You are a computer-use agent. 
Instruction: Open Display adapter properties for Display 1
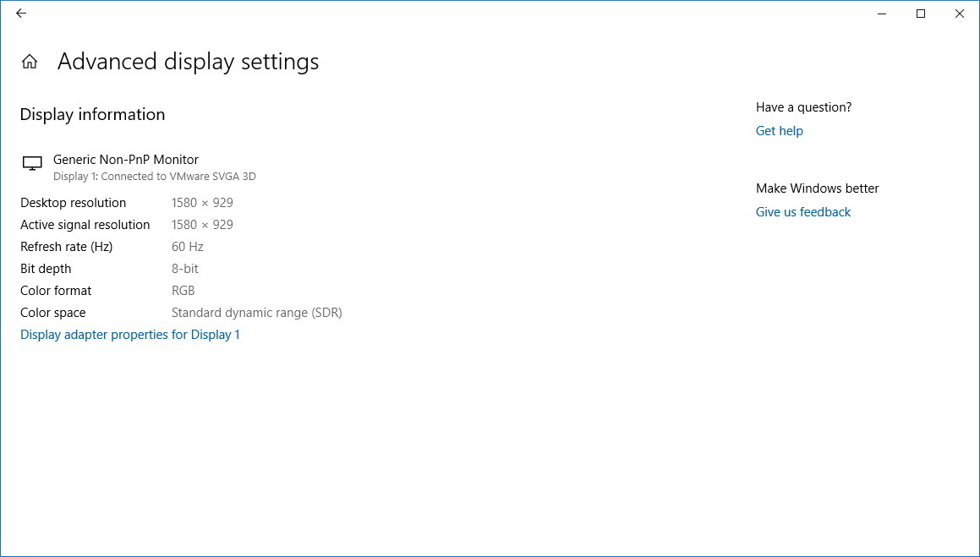tap(130, 335)
